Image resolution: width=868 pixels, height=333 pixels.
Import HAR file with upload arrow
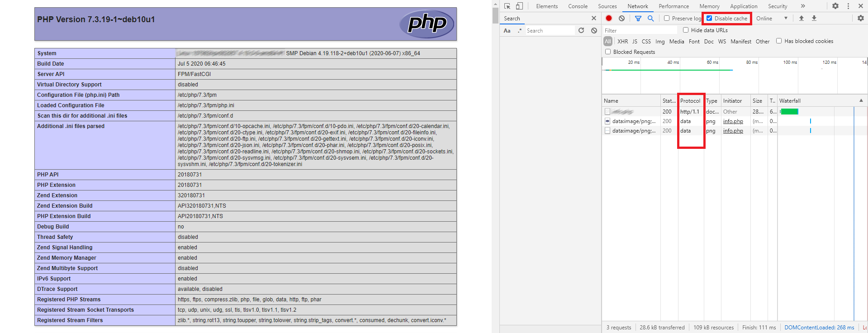tap(802, 18)
